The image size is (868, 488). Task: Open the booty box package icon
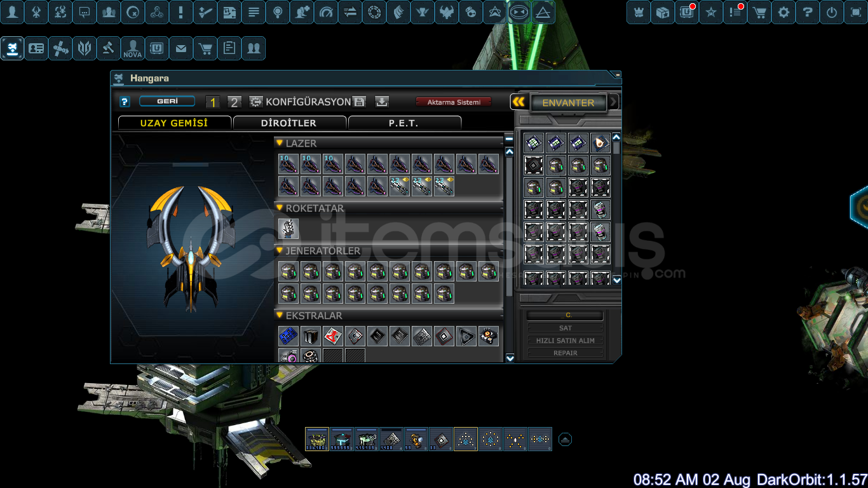[663, 12]
